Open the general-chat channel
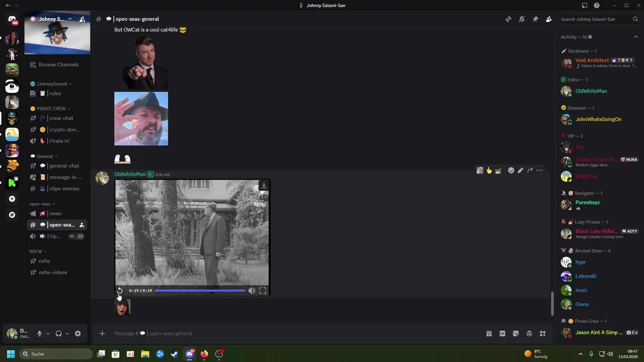Image resolution: width=644 pixels, height=362 pixels. 57,166
